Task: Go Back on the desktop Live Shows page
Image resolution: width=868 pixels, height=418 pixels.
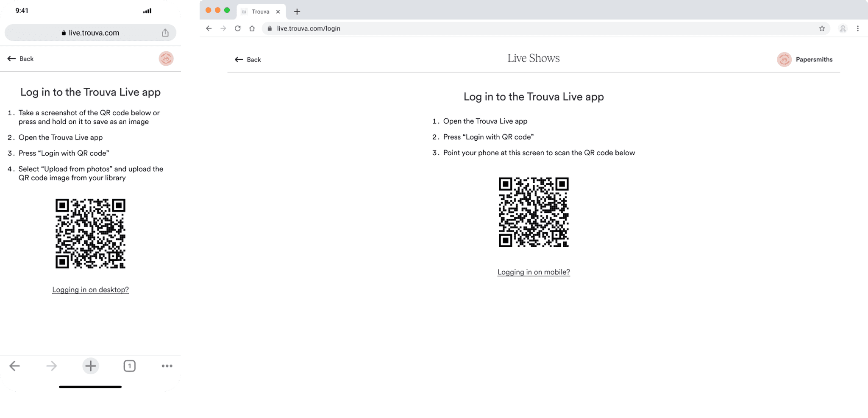Action: tap(248, 60)
